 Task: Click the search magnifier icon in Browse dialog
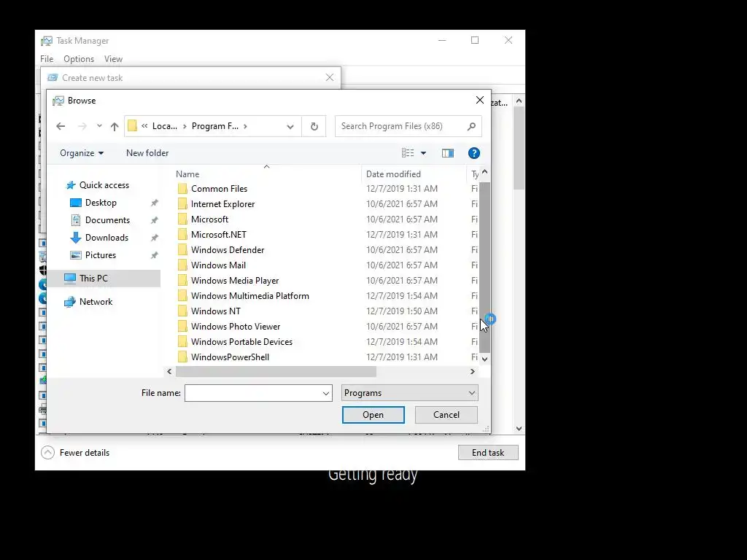[x=471, y=126]
